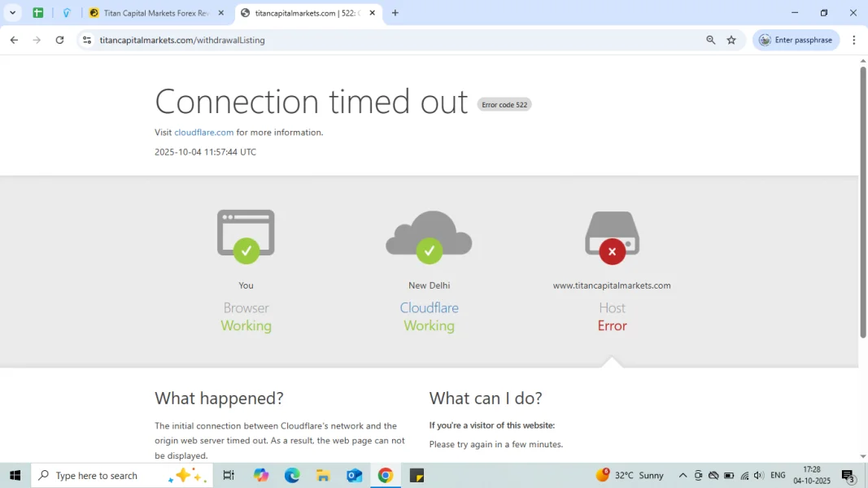The height and width of the screenshot is (488, 868).
Task: Switch to the pinned green spreadsheet tab
Action: click(x=38, y=13)
